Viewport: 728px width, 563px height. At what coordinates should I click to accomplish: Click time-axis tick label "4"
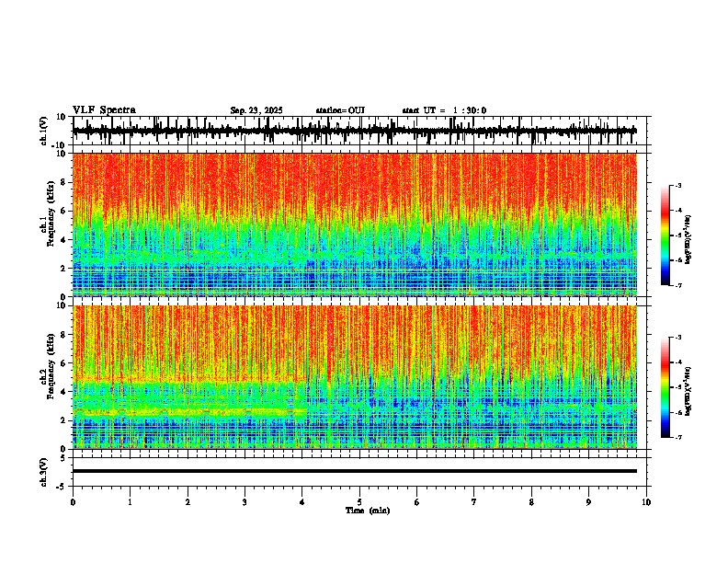302,502
